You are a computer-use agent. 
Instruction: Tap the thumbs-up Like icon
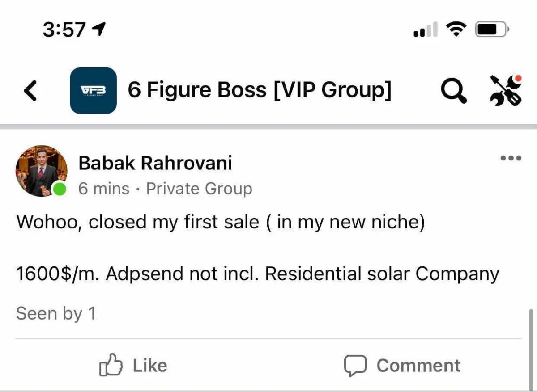click(111, 365)
